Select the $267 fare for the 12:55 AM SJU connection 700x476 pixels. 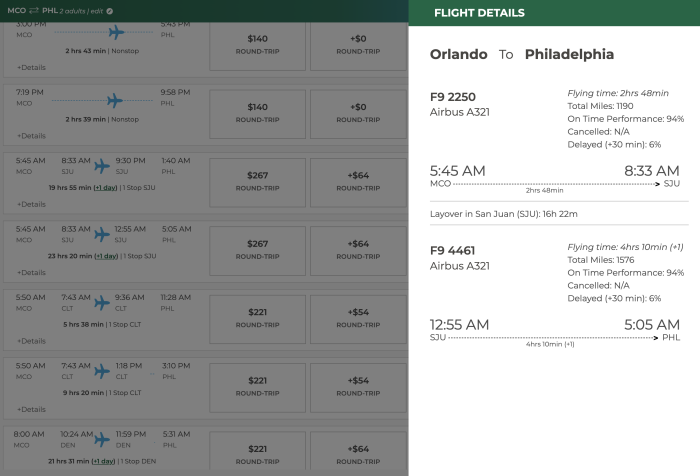pyautogui.click(x=258, y=251)
